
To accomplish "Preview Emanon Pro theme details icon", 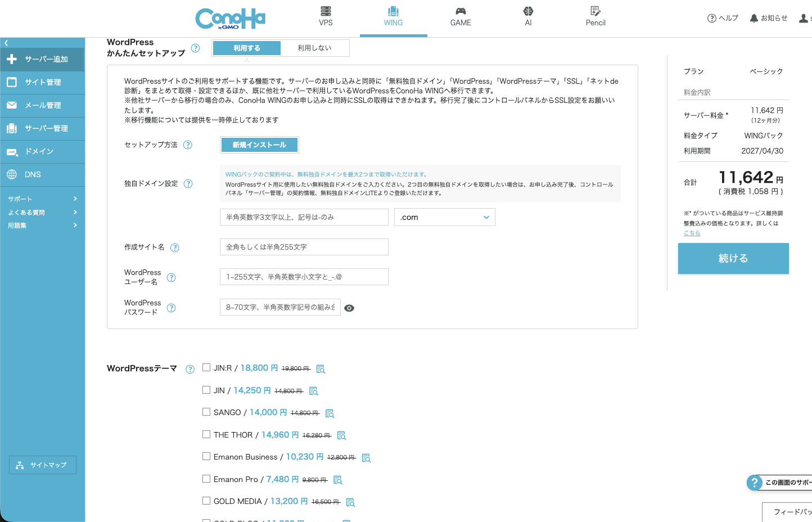I will 338,480.
